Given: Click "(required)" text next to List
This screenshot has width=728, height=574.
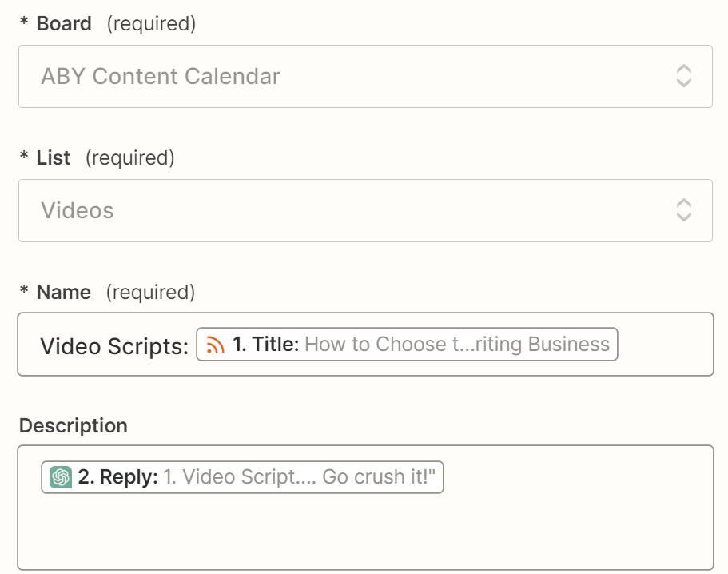Looking at the screenshot, I should (129, 158).
